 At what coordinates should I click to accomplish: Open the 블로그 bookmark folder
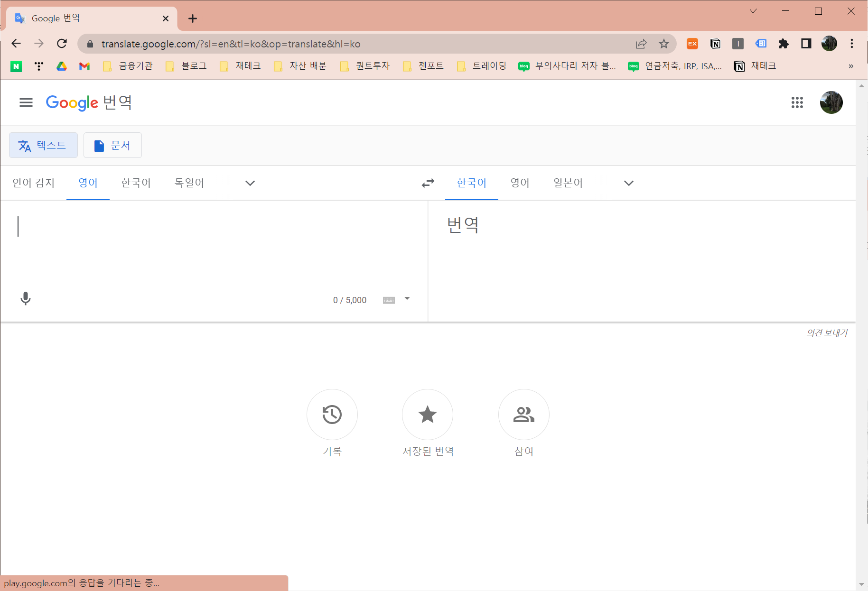tap(186, 66)
